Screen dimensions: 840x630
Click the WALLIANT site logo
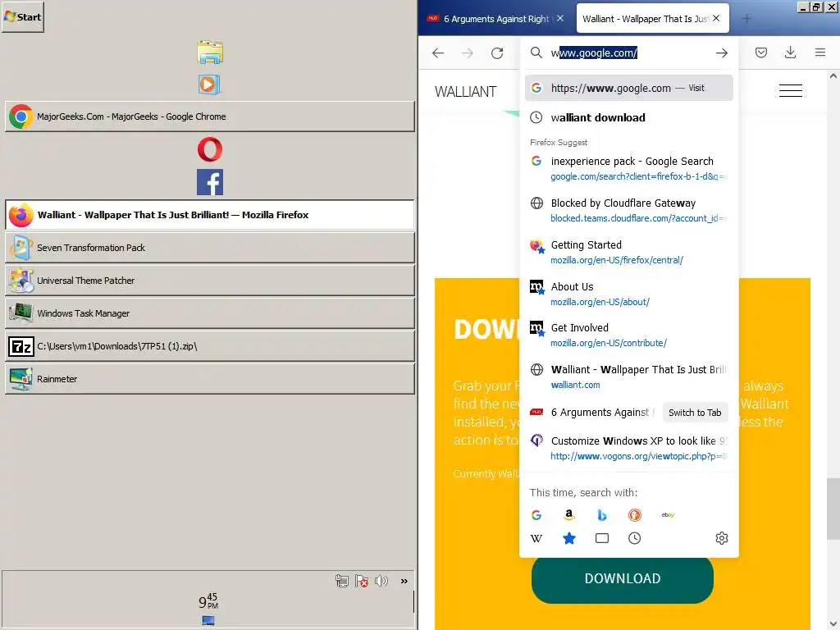pyautogui.click(x=466, y=92)
